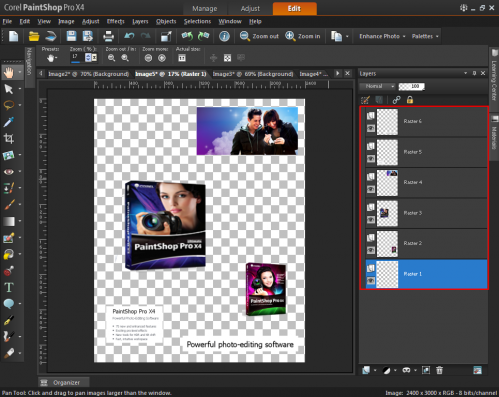This screenshot has height=397, width=499.
Task: Click the Zoom percent input field
Action: pos(76,57)
